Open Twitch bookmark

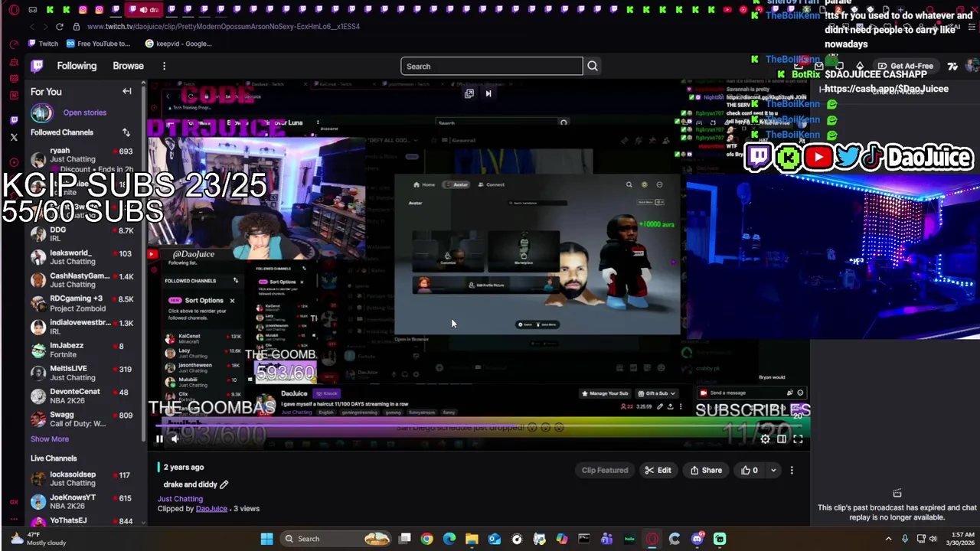coord(43,44)
